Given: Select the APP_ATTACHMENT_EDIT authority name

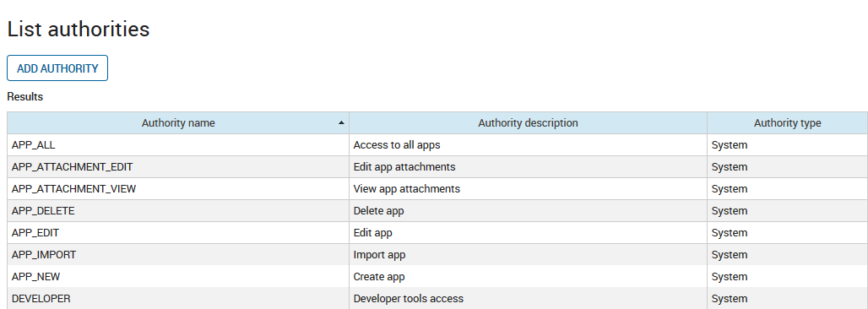Looking at the screenshot, I should [72, 166].
